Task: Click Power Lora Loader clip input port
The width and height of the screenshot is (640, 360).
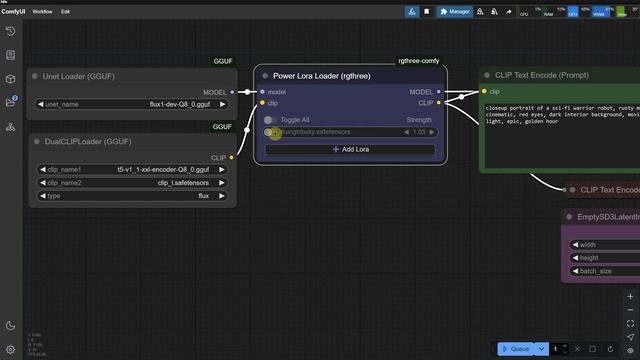Action: click(262, 103)
